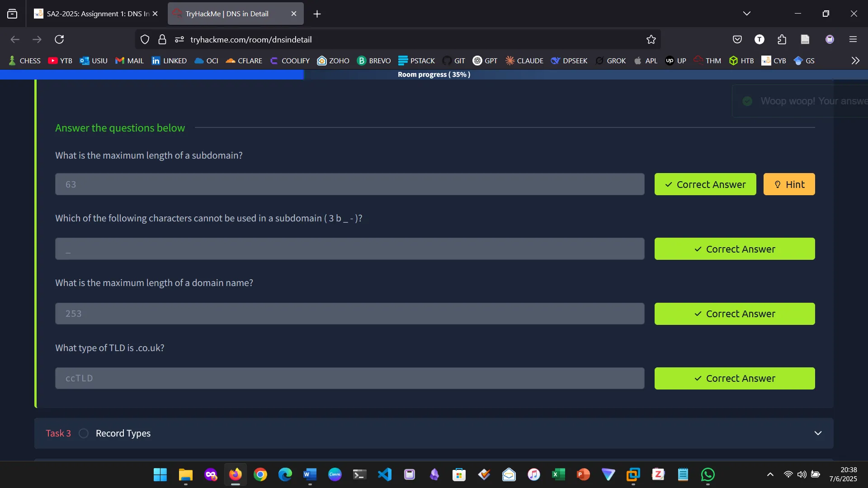
Task: Open the tab list dropdown chevron
Action: pos(747,14)
